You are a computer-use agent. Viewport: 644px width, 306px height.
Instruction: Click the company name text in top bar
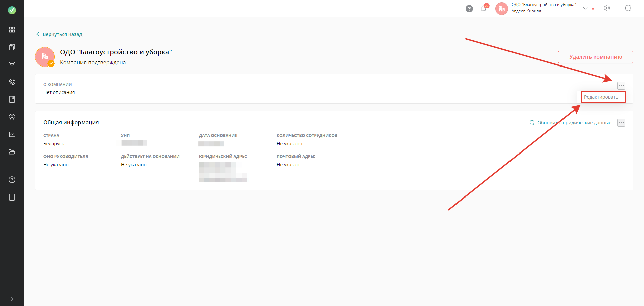543,5
